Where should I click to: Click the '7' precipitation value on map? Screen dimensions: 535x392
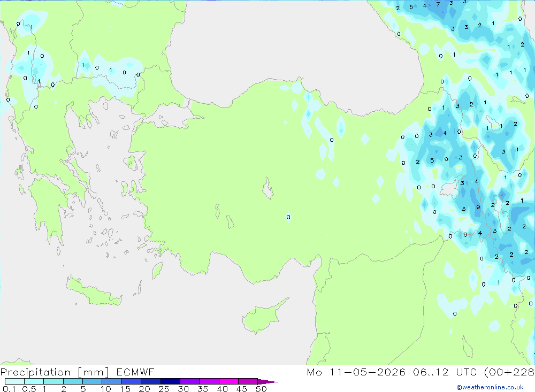tap(438, 4)
